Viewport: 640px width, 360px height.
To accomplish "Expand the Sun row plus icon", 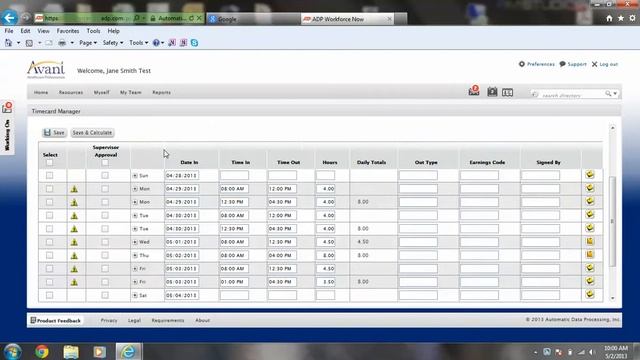I will [x=135, y=176].
